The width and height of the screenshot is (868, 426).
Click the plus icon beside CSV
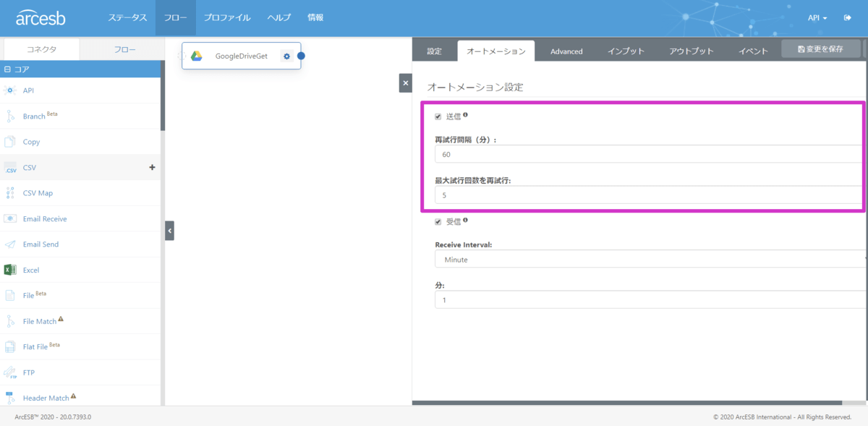pos(152,168)
